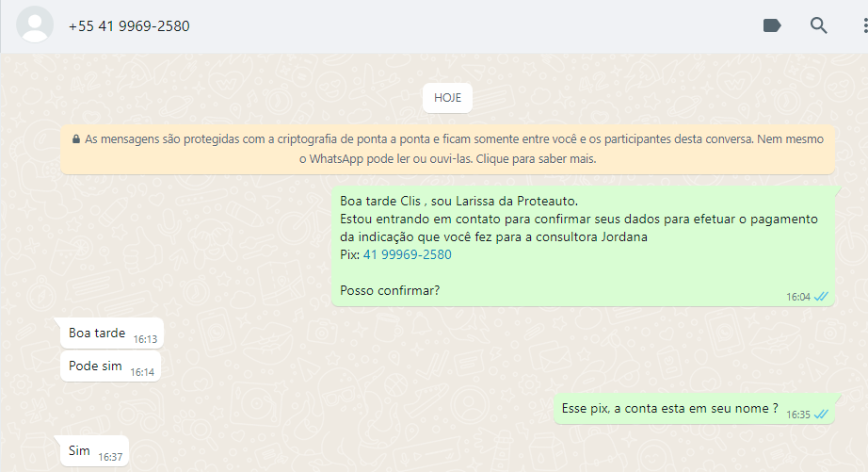Click the 16:14 timestamp on Pode sim

(x=142, y=372)
